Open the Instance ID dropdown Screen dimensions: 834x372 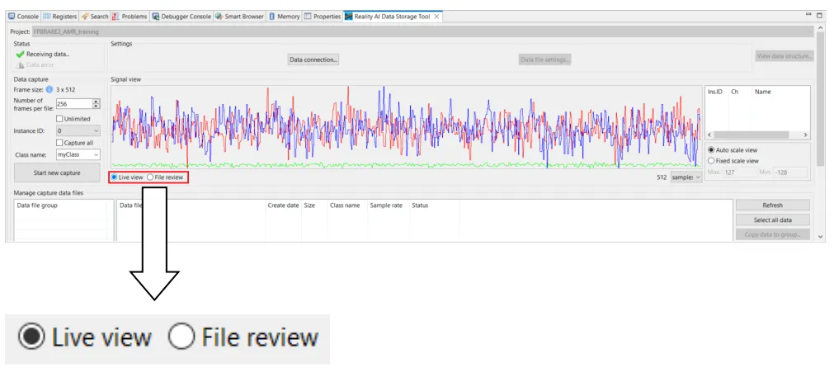point(78,130)
